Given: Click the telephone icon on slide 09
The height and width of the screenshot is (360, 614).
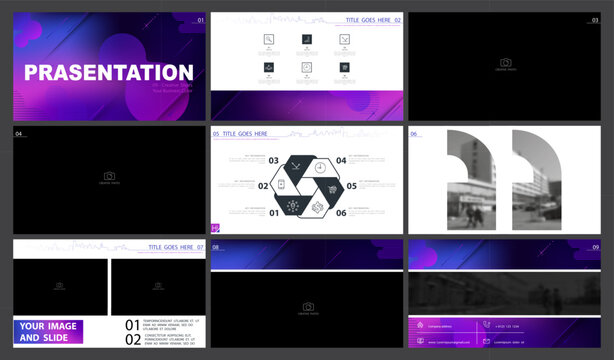Looking at the screenshot, I should pos(486,324).
